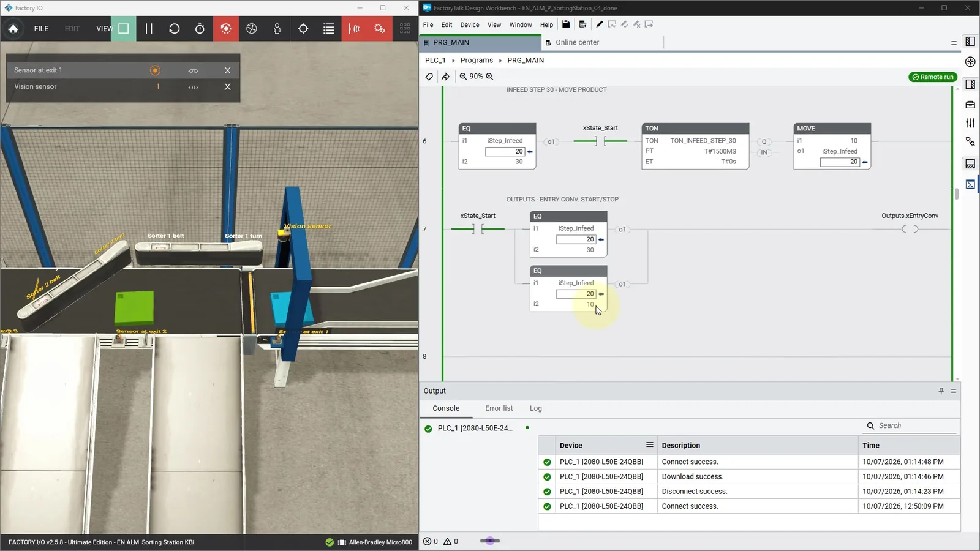Toggle actuator tag display gears icon
This screenshot has height=551, width=980.
pos(380,29)
